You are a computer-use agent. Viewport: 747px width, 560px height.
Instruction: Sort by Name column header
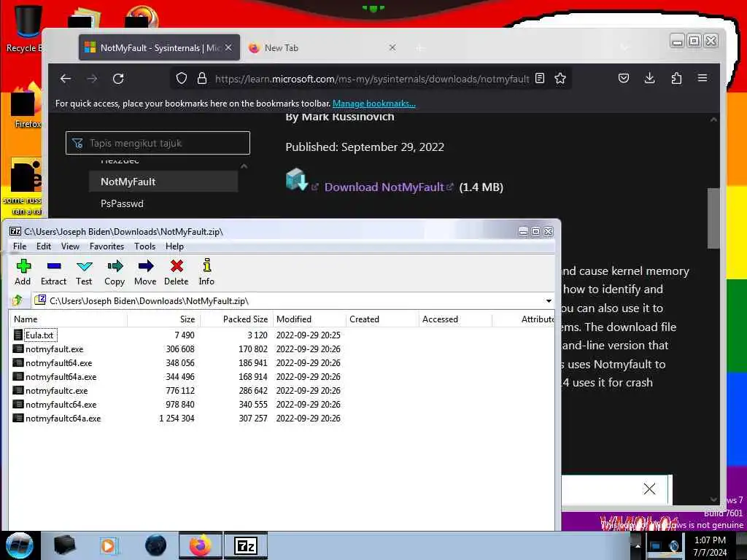click(68, 319)
